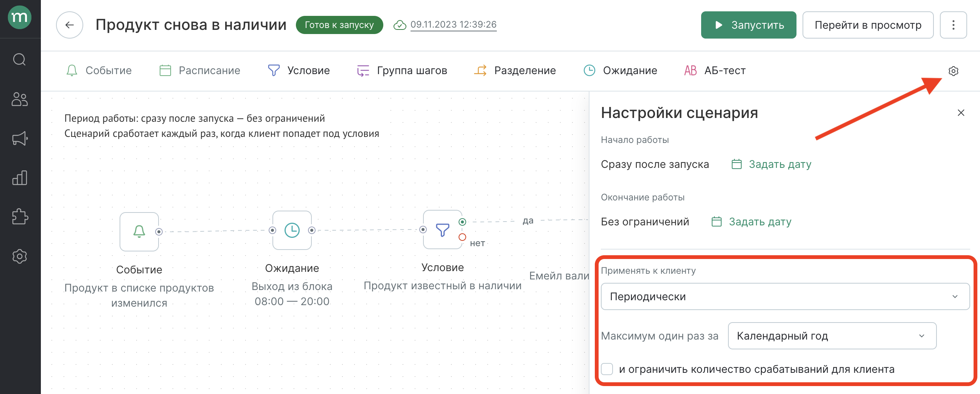This screenshot has height=394, width=980.
Task: Add a Waiting block from toolbar
Action: click(x=620, y=71)
